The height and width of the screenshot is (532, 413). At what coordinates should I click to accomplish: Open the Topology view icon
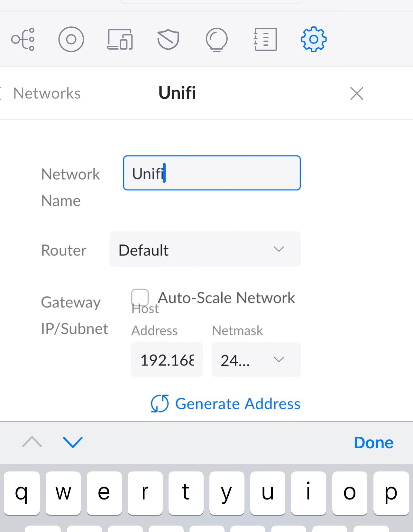[23, 39]
